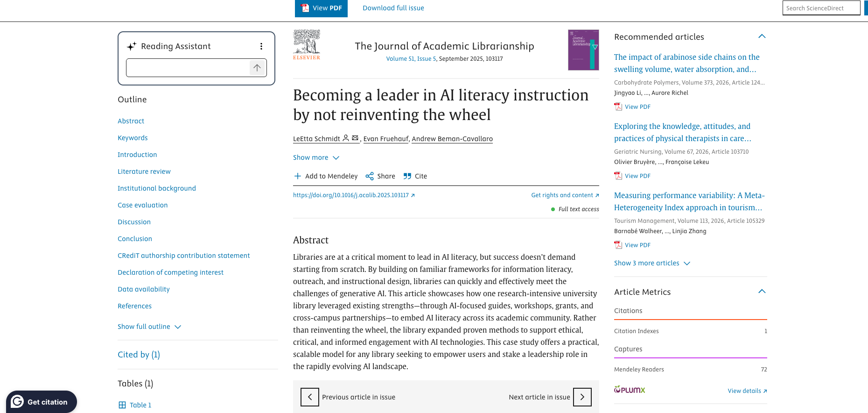Jump to References section
The height and width of the screenshot is (413, 868).
[x=134, y=306]
